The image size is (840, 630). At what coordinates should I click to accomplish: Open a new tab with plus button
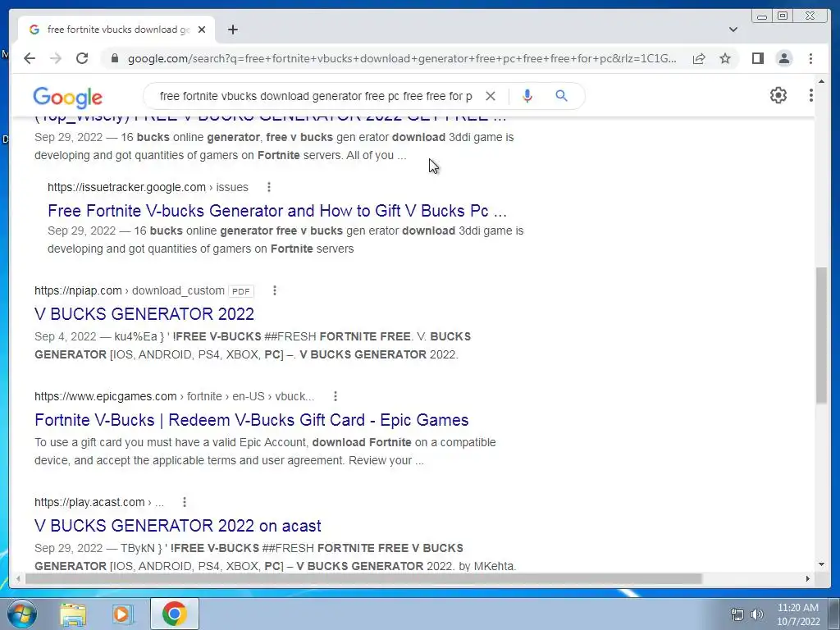pos(232,30)
